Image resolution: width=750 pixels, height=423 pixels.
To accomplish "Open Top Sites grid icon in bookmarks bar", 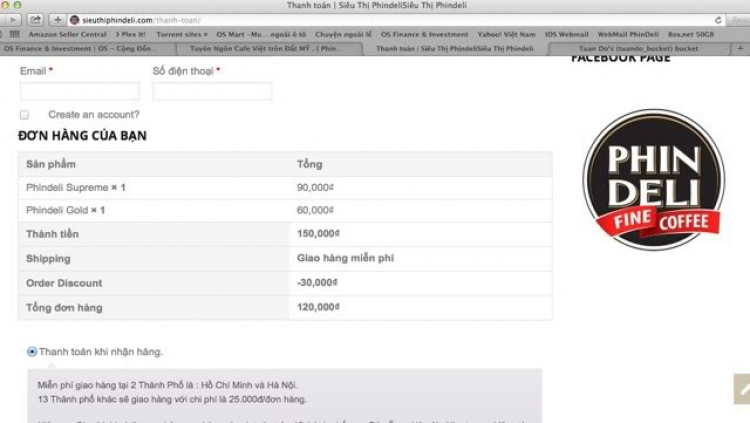I will tap(15, 34).
